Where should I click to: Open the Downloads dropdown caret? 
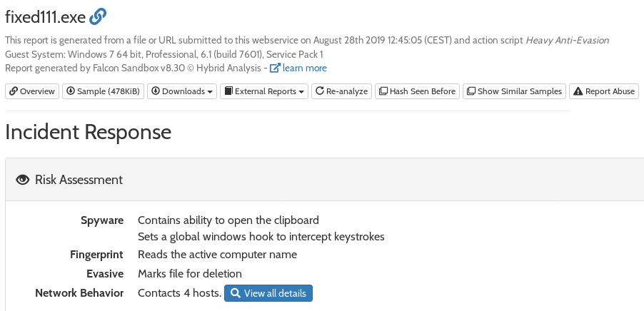tap(210, 92)
